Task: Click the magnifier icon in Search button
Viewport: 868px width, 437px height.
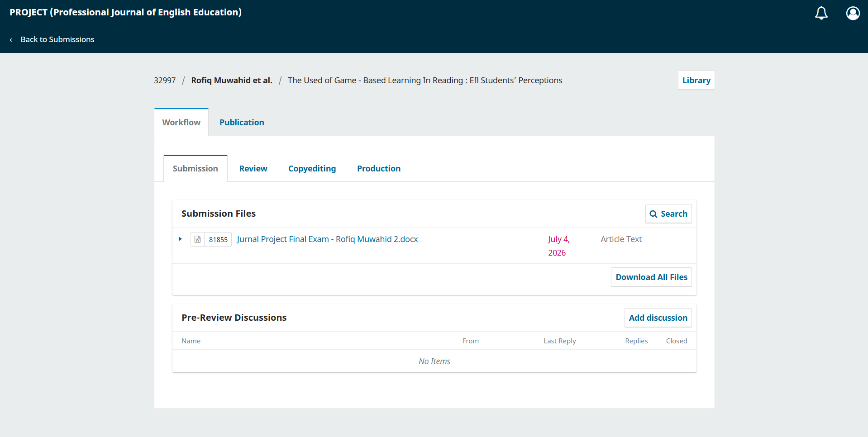Action: click(x=653, y=214)
